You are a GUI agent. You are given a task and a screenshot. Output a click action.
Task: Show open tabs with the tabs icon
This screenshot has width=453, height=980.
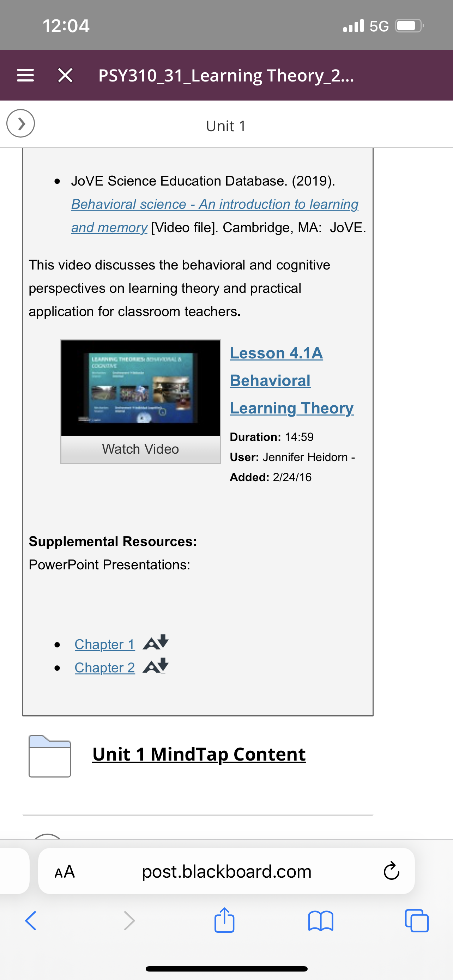click(417, 921)
